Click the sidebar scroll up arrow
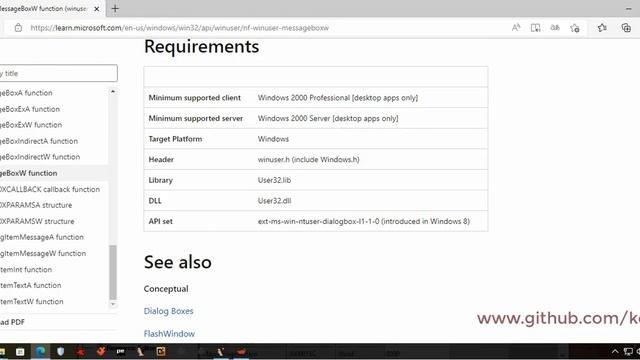The image size is (640, 360). tap(113, 91)
